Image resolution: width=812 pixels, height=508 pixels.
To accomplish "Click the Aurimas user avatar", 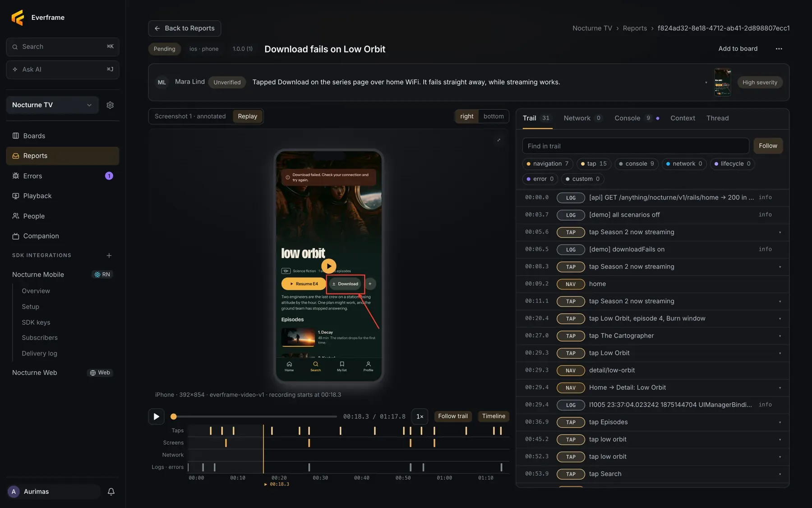I will 14,492.
